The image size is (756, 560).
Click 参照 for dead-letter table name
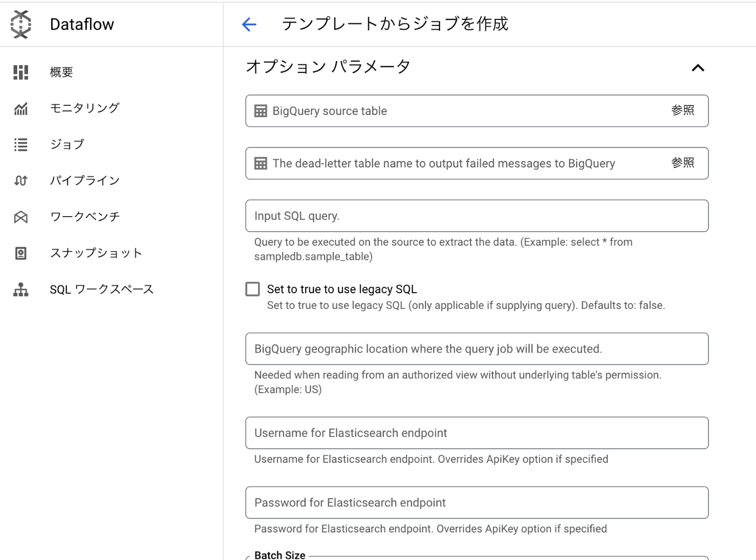click(683, 163)
